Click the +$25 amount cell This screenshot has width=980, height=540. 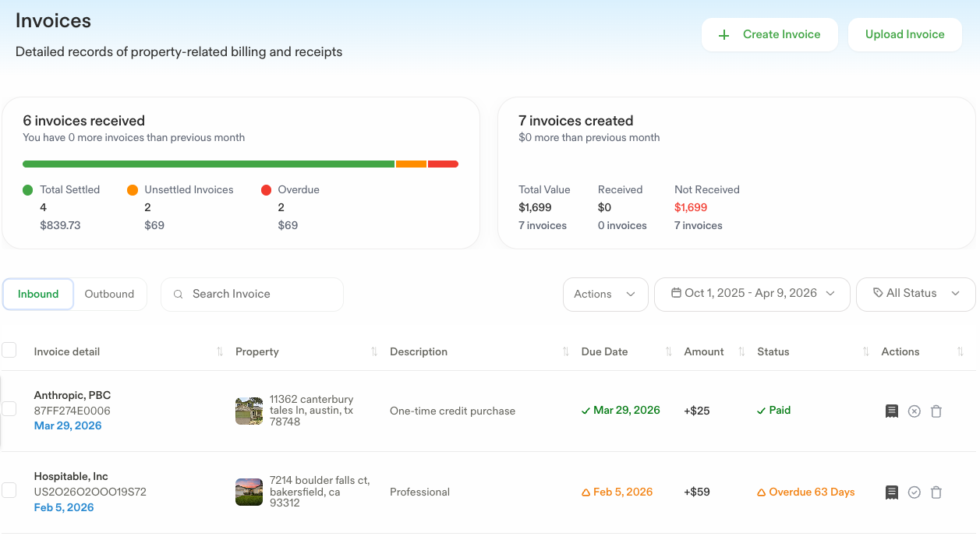pos(697,411)
